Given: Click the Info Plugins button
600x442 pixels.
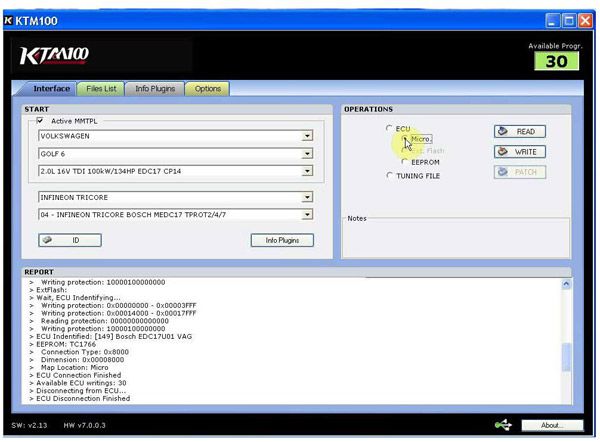Looking at the screenshot, I should point(282,240).
